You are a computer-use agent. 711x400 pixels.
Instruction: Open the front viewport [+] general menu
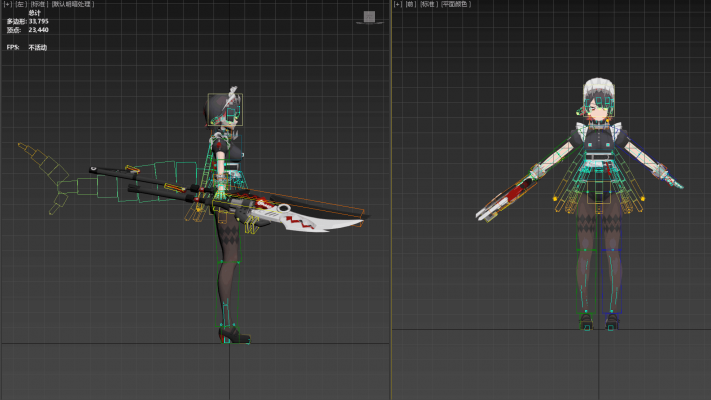point(397,4)
